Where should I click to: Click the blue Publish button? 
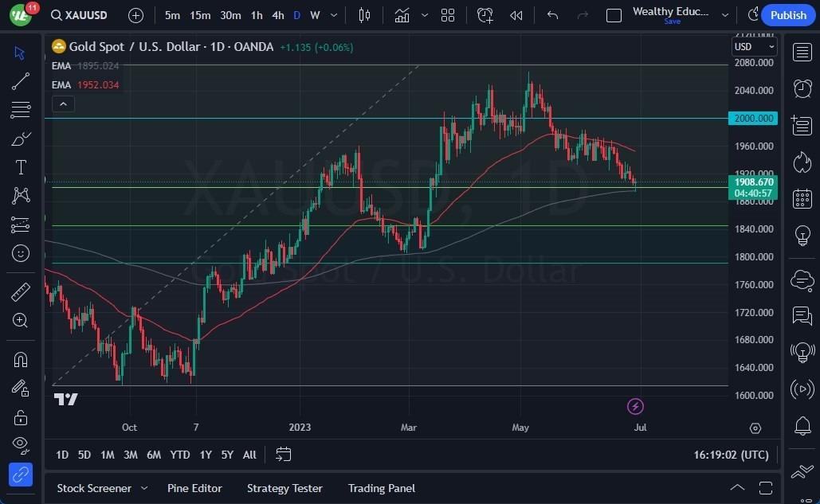click(788, 15)
